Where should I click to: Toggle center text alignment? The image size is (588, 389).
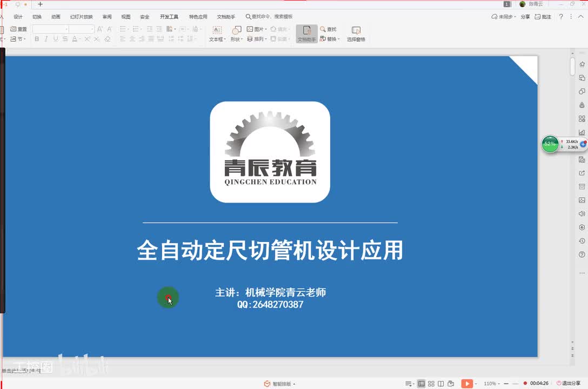coord(132,39)
